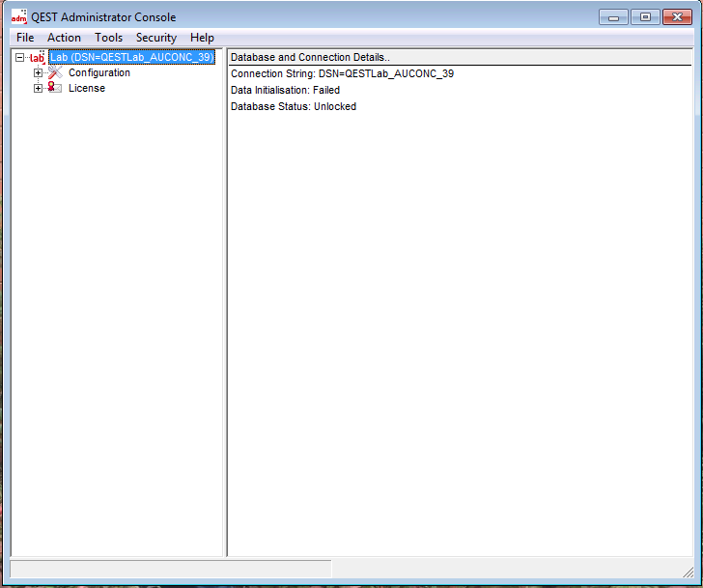
Task: Click the Data Initialisation: Failed line
Action: click(x=285, y=90)
